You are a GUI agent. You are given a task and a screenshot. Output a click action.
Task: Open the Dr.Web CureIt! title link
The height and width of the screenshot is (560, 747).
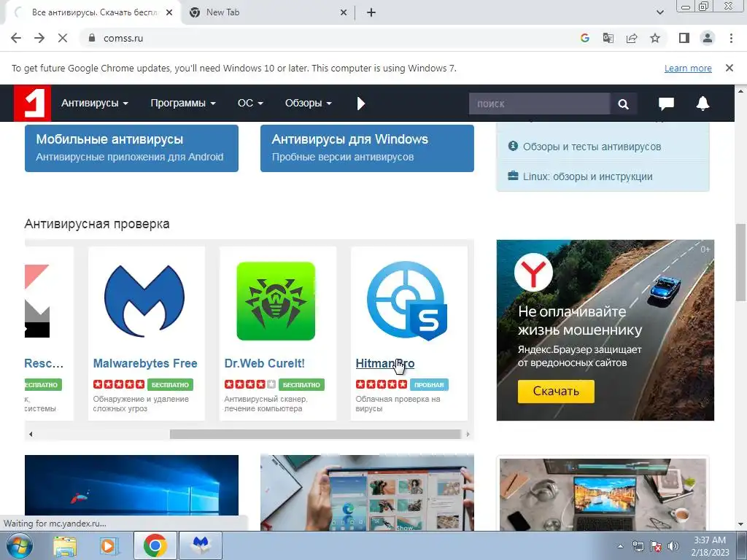coord(264,363)
